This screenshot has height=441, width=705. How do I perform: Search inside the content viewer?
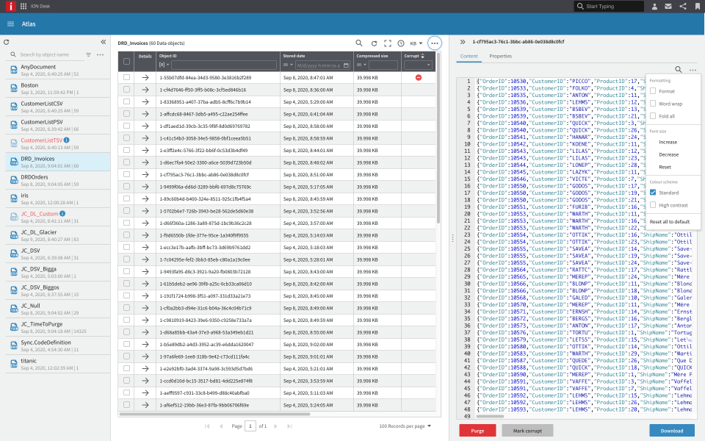click(x=678, y=69)
